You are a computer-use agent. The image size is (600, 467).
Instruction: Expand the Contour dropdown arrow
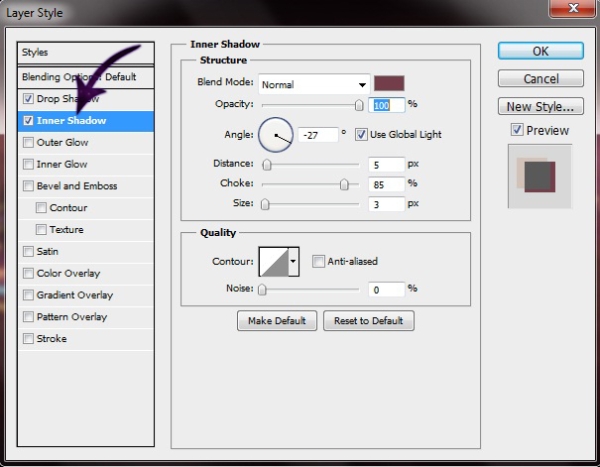[x=293, y=262]
